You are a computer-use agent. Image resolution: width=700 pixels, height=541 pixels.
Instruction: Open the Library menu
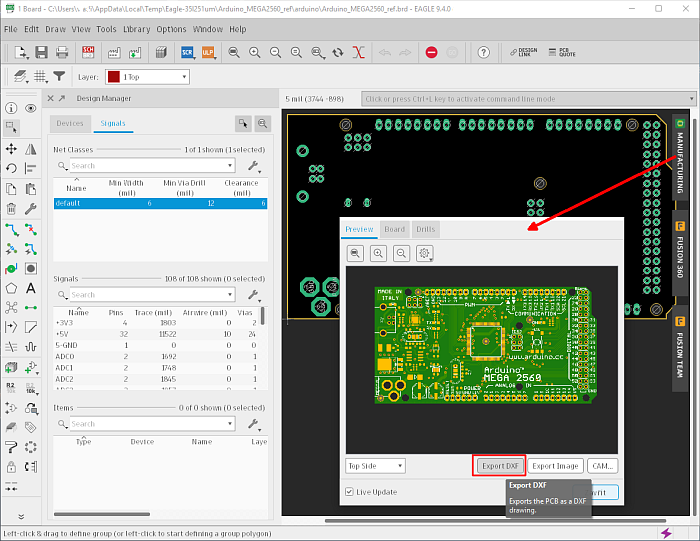click(x=136, y=29)
